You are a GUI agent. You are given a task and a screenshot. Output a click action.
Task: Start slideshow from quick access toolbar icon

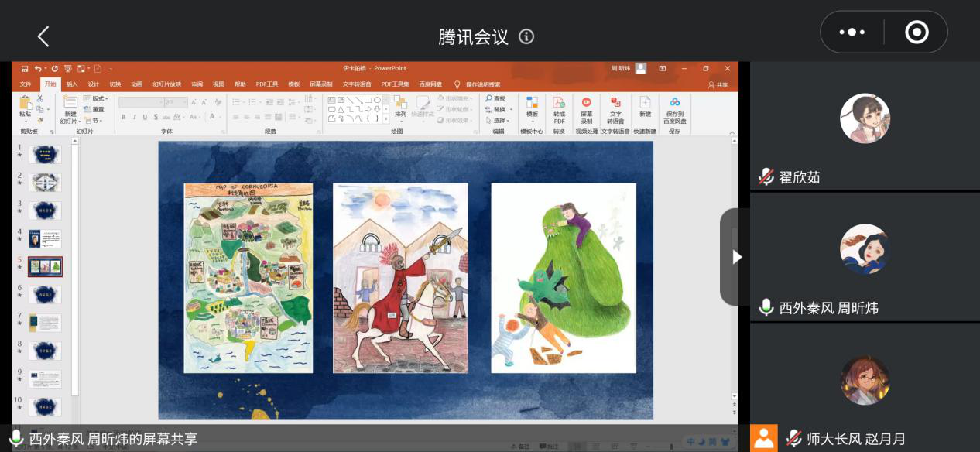69,69
